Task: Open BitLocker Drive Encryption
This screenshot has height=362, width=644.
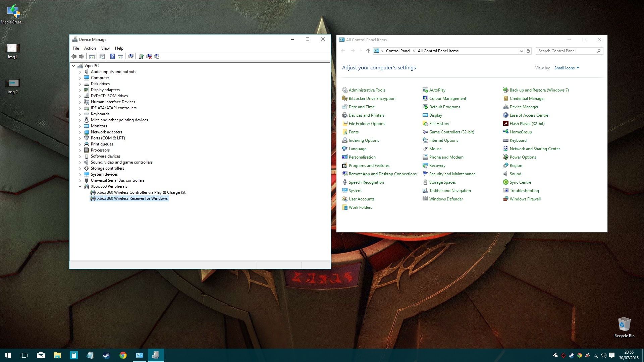Action: [369, 99]
